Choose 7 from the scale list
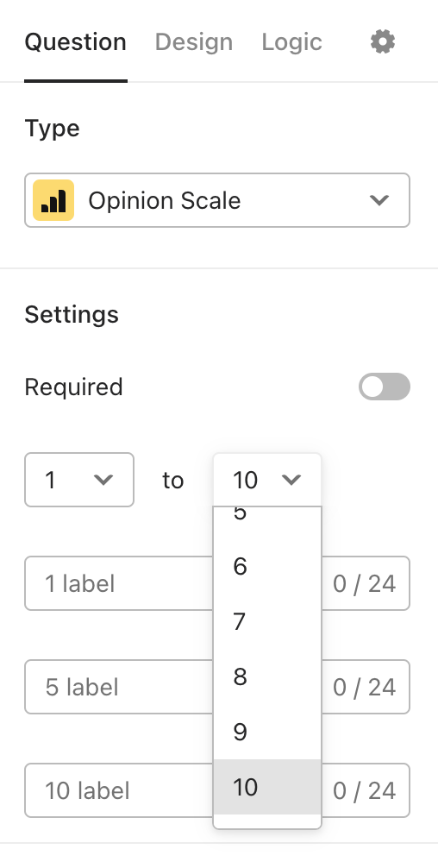 267,621
